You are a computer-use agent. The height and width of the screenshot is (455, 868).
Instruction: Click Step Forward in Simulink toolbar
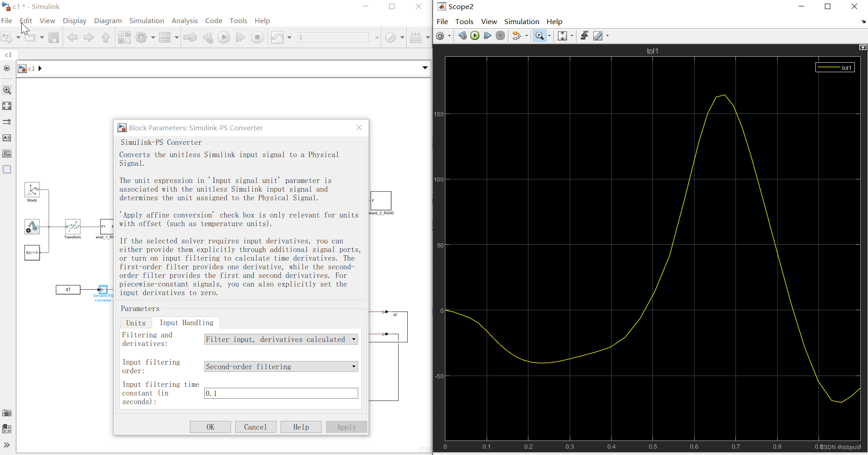pyautogui.click(x=241, y=37)
